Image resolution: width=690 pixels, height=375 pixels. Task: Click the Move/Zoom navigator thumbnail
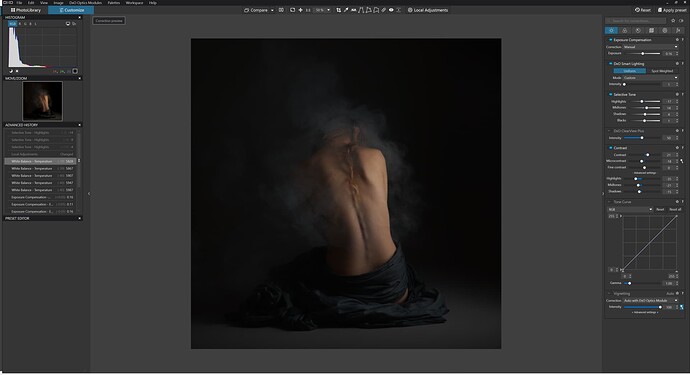point(43,101)
